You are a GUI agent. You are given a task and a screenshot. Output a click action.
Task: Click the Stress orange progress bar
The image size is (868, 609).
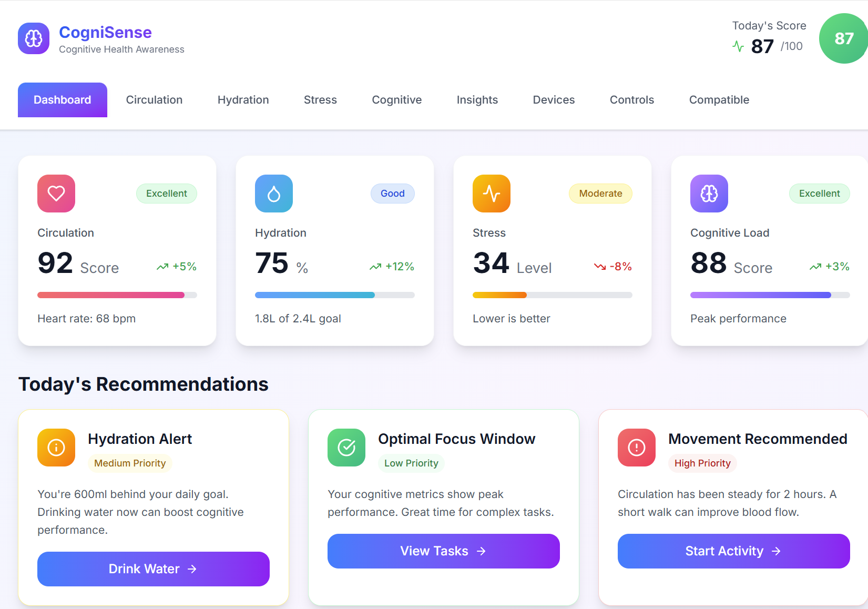tap(553, 295)
